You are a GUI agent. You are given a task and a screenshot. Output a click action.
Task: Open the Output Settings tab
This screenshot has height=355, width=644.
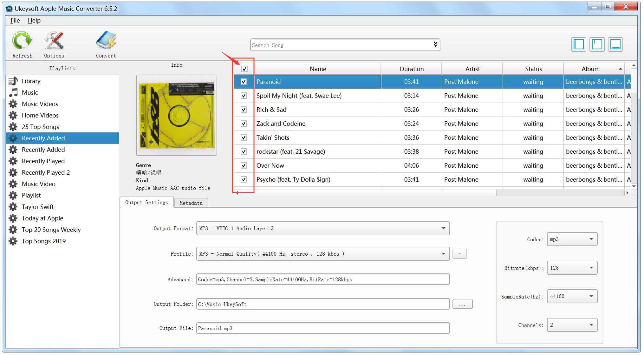(x=146, y=203)
